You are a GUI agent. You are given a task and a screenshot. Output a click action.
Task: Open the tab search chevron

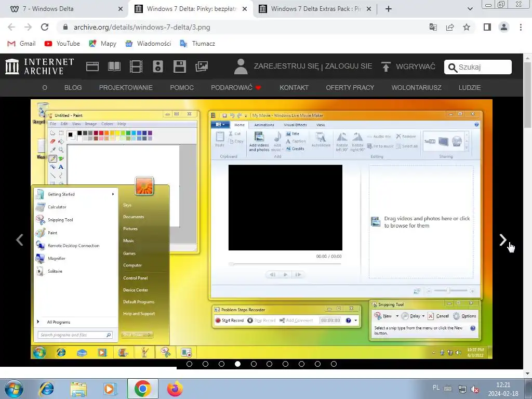coord(470,9)
